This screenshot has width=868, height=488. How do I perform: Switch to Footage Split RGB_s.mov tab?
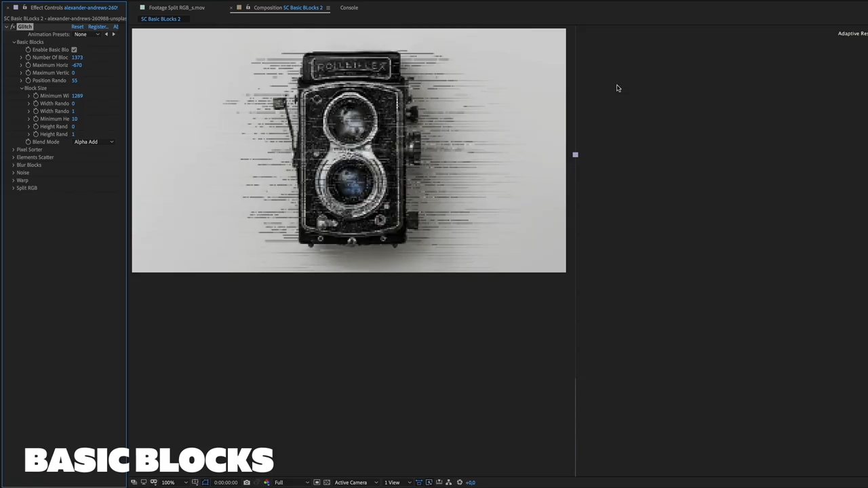(177, 7)
